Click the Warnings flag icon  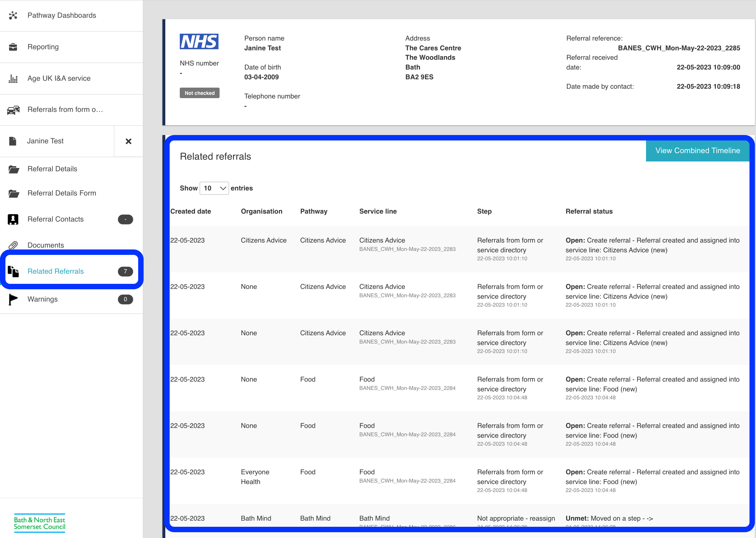(13, 299)
